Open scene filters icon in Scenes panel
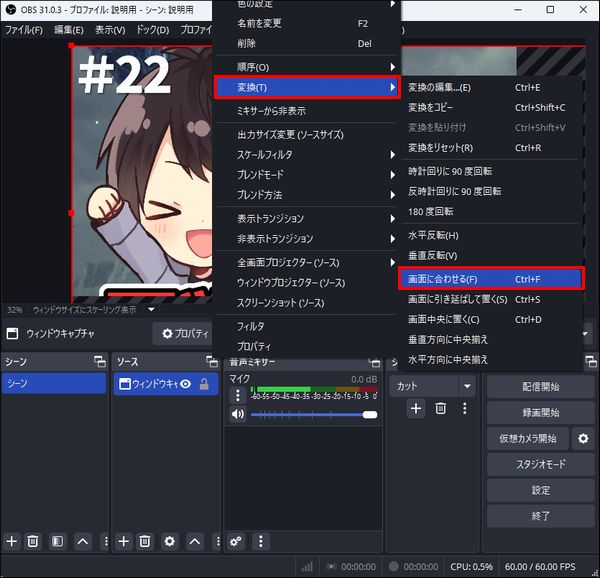Viewport: 600px width, 578px height. coord(57,541)
